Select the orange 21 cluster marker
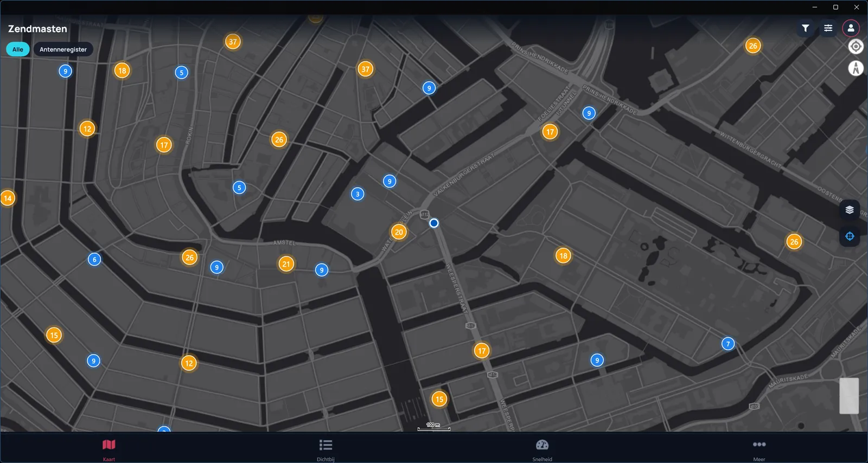This screenshot has height=463, width=868. [286, 264]
